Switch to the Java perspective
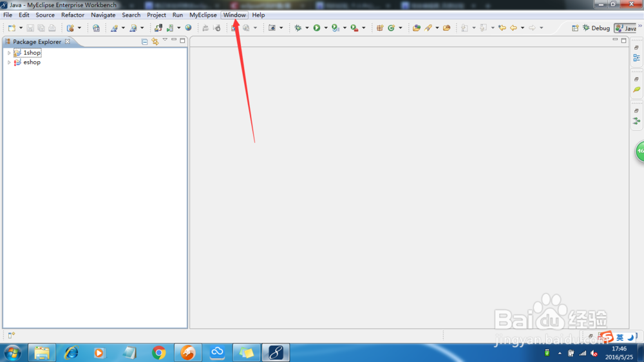 tap(625, 28)
